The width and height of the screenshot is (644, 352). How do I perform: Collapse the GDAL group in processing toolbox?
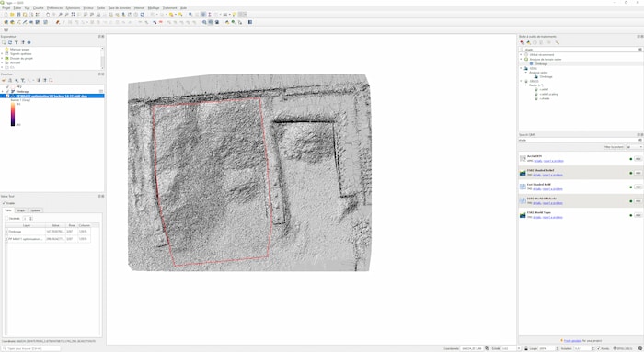(x=521, y=68)
